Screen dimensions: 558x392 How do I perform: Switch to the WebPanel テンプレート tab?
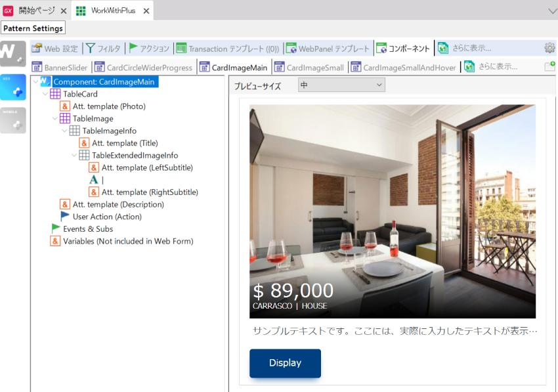pyautogui.click(x=328, y=49)
